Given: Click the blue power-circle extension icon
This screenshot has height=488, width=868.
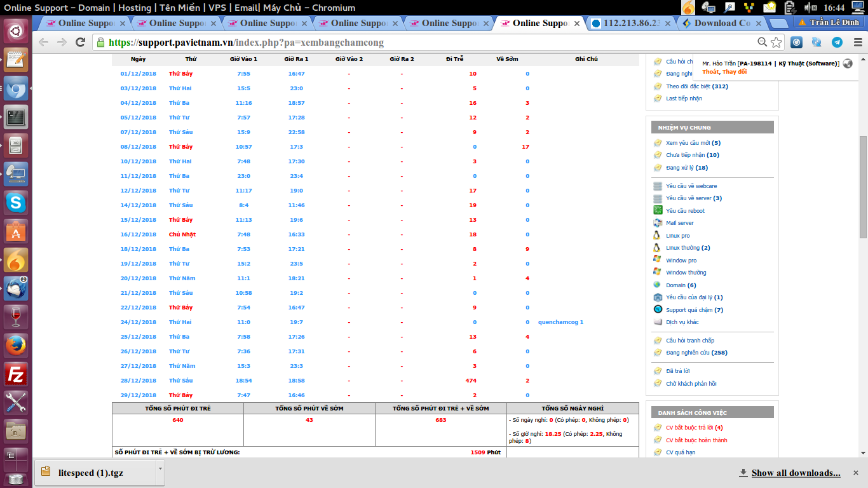Looking at the screenshot, I should pyautogui.click(x=797, y=43).
